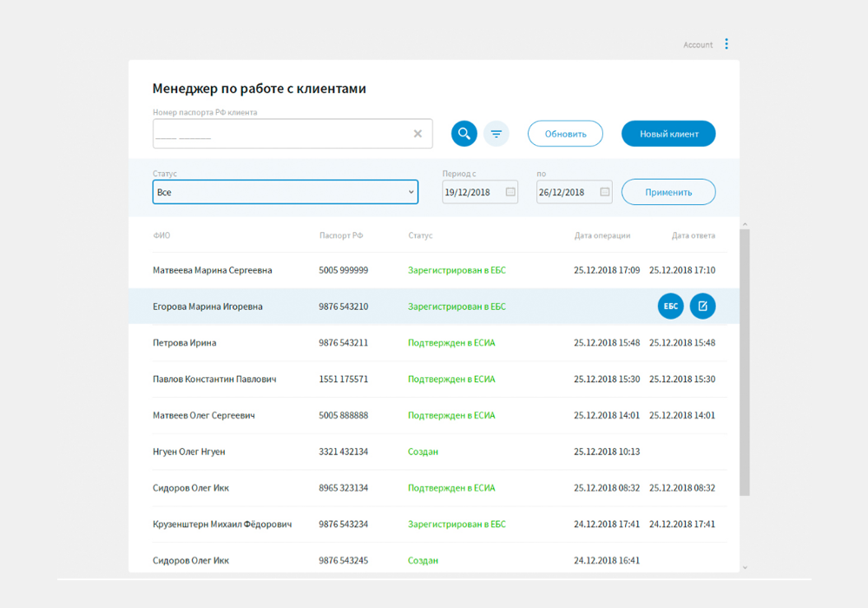The height and width of the screenshot is (608, 868).
Task: Open the three-dot account menu
Action: [727, 43]
